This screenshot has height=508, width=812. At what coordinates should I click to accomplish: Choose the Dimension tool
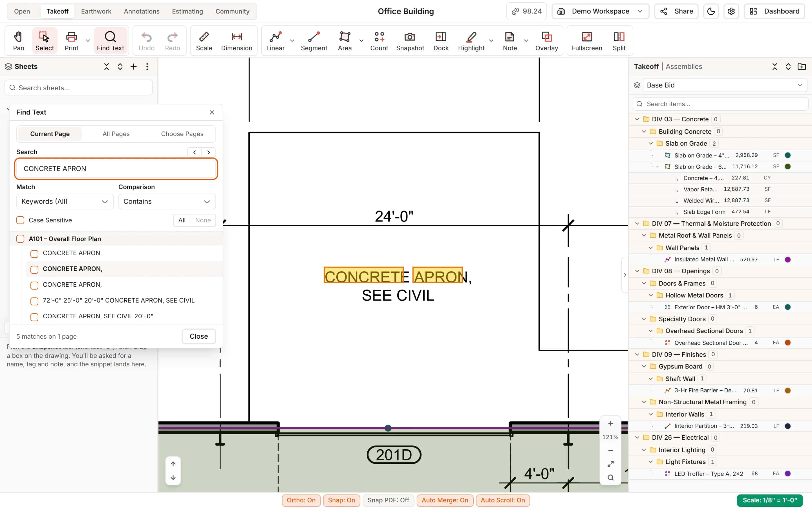(x=237, y=41)
